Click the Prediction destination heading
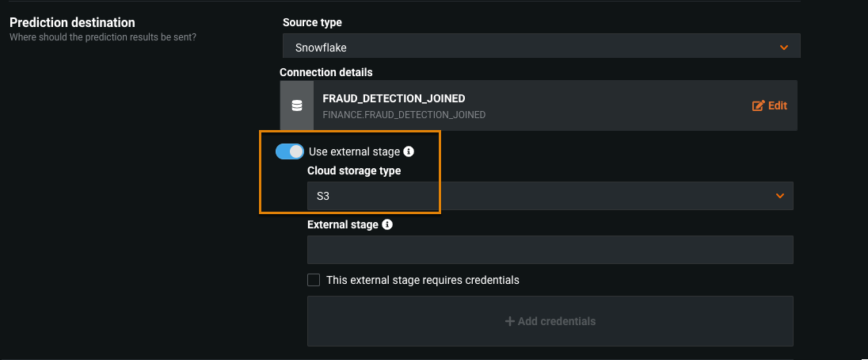 click(72, 22)
